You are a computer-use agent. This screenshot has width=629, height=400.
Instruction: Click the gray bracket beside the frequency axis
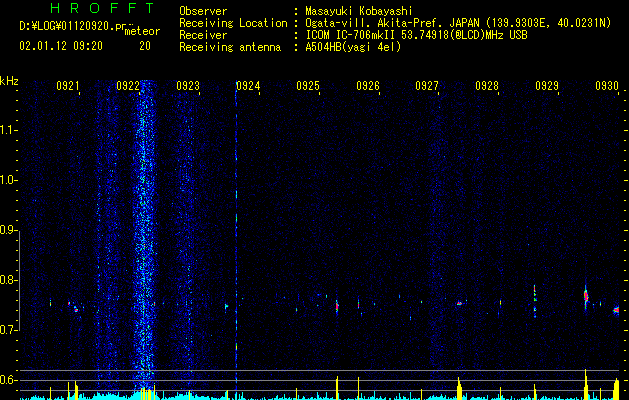pos(19,280)
